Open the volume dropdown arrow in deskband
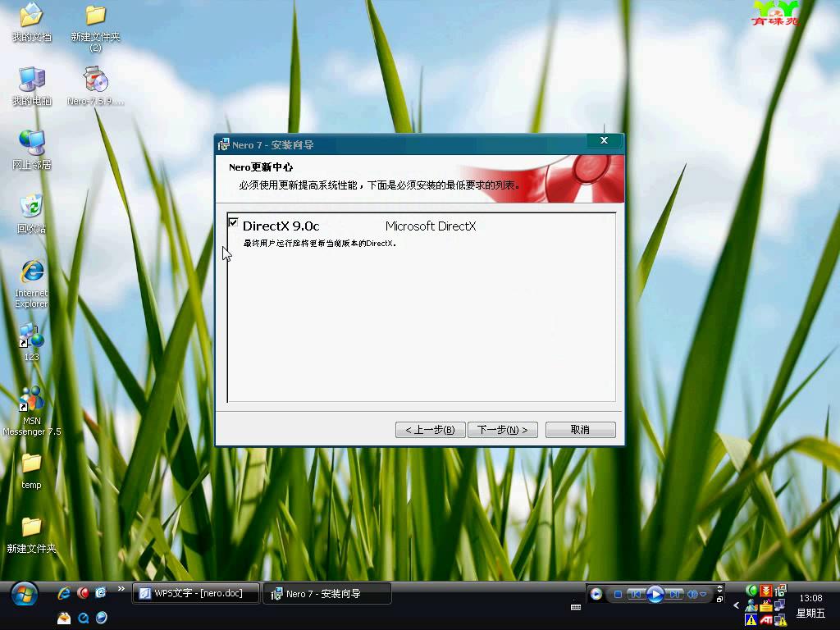This screenshot has height=630, width=840. coord(703,594)
